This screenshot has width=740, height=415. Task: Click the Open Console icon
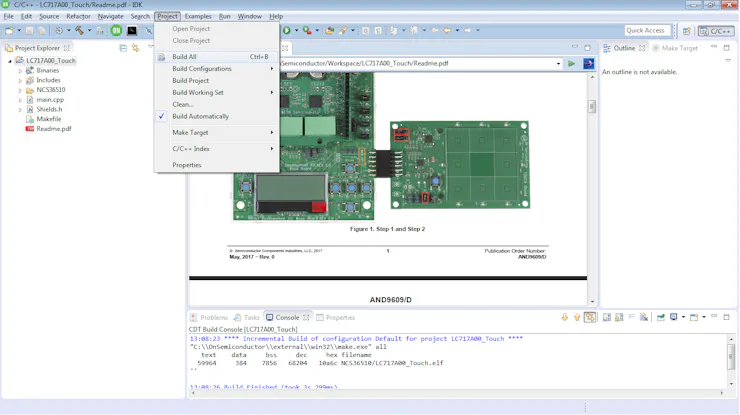click(x=694, y=317)
